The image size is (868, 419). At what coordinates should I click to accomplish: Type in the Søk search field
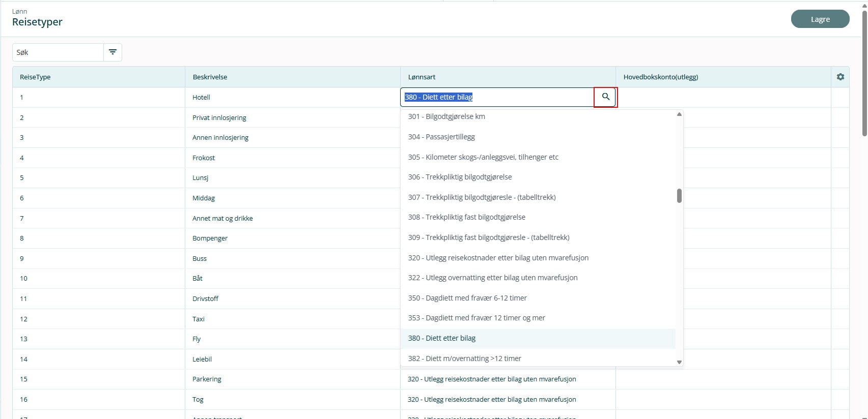point(58,52)
